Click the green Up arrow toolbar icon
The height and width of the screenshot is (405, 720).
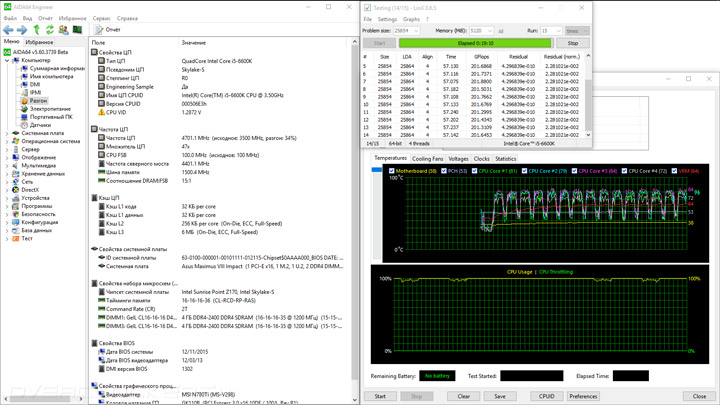coord(36,30)
